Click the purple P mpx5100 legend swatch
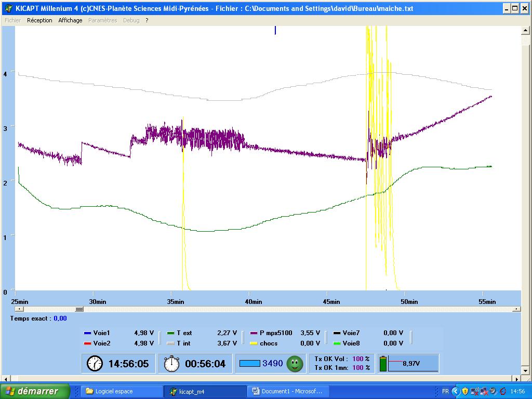Viewport: 532px width, 399px height. click(255, 333)
